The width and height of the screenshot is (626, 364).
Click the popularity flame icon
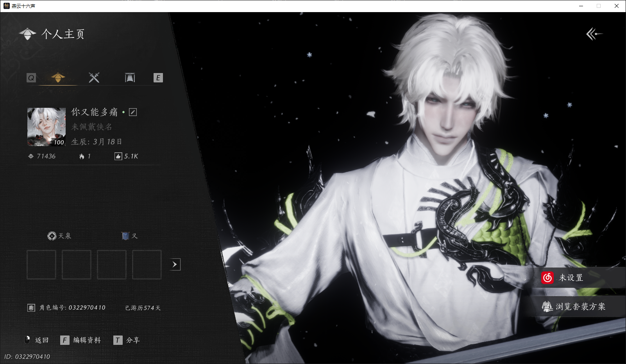click(x=82, y=156)
